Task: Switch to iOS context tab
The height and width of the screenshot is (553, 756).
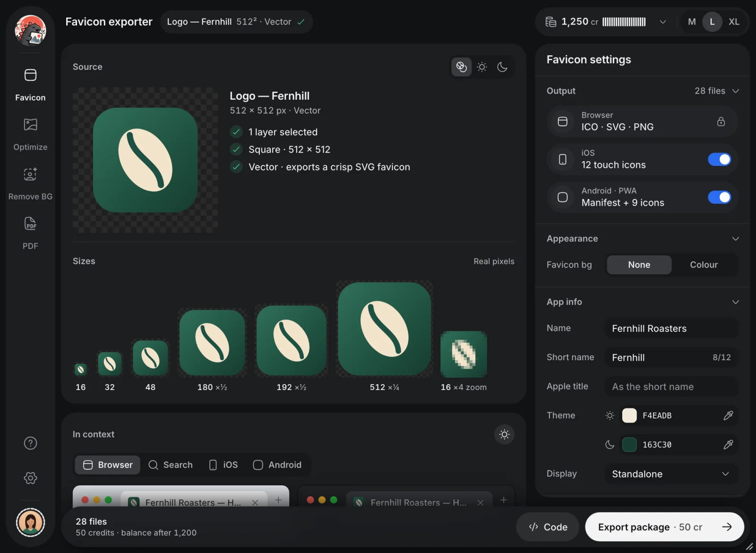Action: [x=223, y=465]
